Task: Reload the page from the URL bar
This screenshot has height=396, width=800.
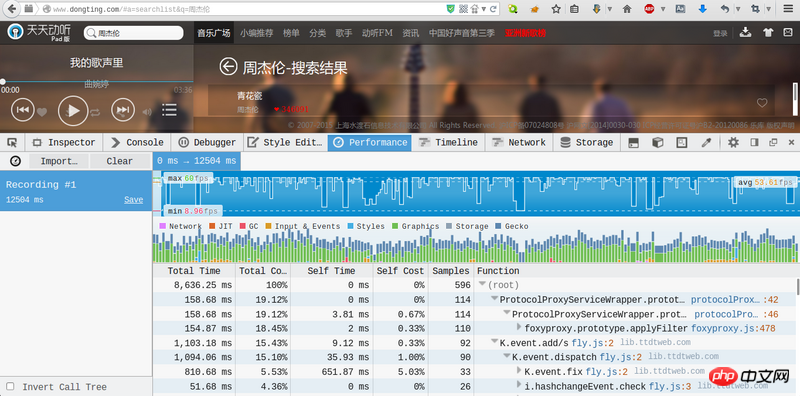Action: 493,9
